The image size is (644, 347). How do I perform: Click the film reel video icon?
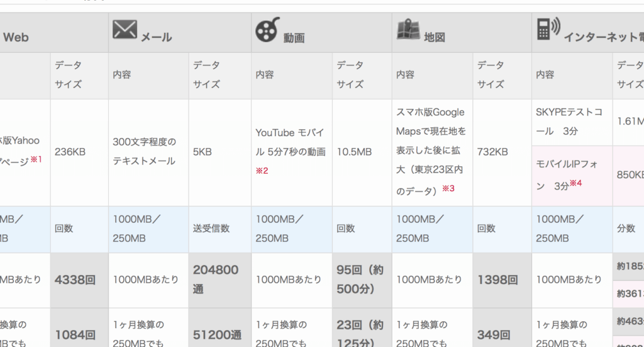pos(267,30)
